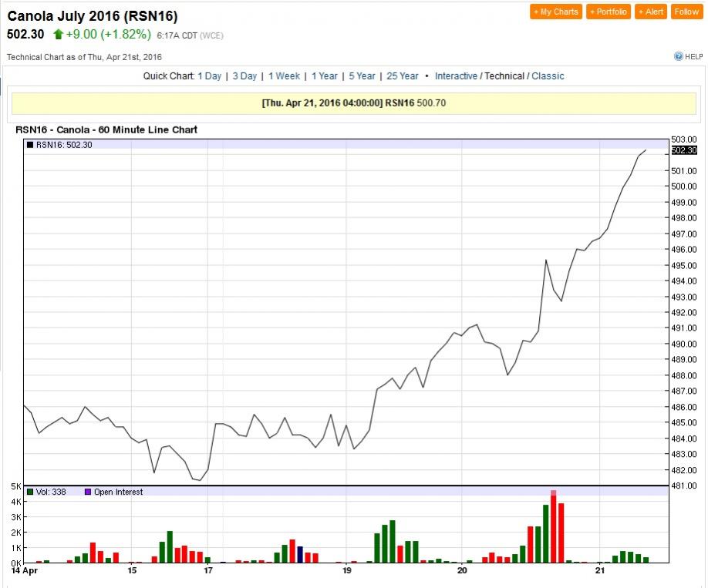Switch to Classic chart view
The height and width of the screenshot is (588, 708).
(548, 76)
